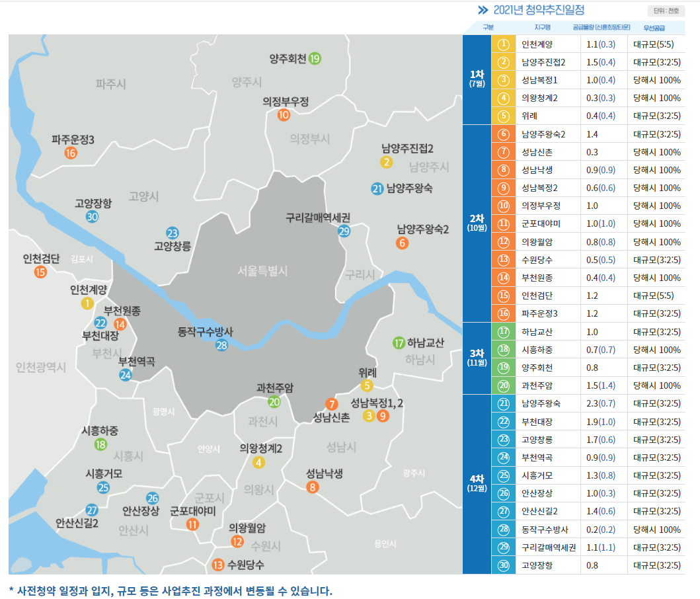Select yellow map marker 2 under 남양주진접2
Image resolution: width=700 pixels, height=599 pixels.
pyautogui.click(x=387, y=162)
